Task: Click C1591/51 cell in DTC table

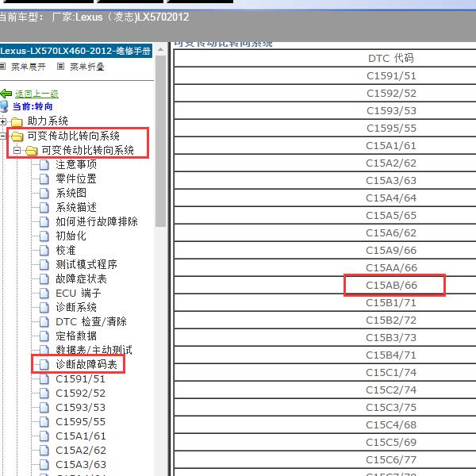Action: tap(391, 75)
